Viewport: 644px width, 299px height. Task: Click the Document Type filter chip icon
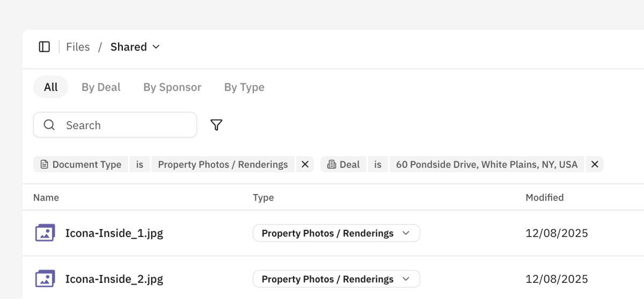tap(43, 165)
